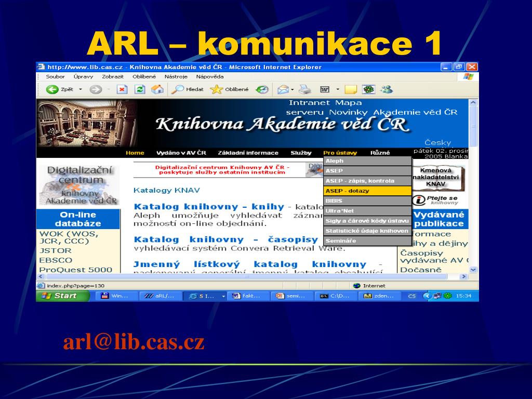Viewport: 532px width, 399px height.
Task: Print the page with printer icon
Action: pyautogui.click(x=304, y=89)
